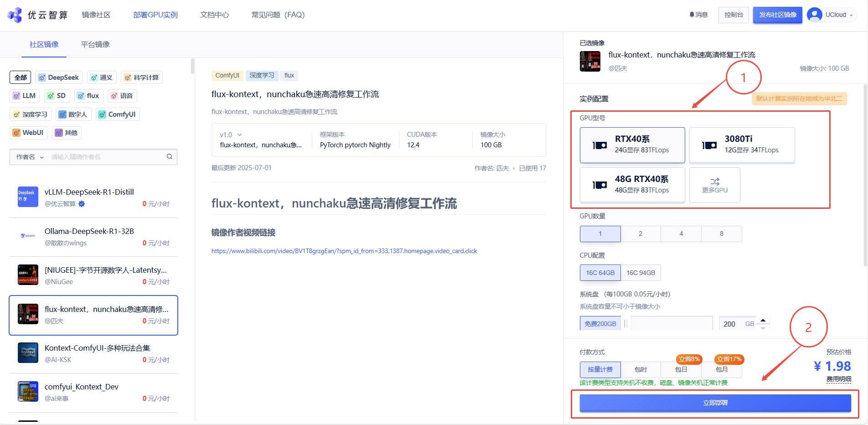This screenshot has height=425, width=868.
Task: Filter by the WebUI tag
Action: pyautogui.click(x=28, y=133)
